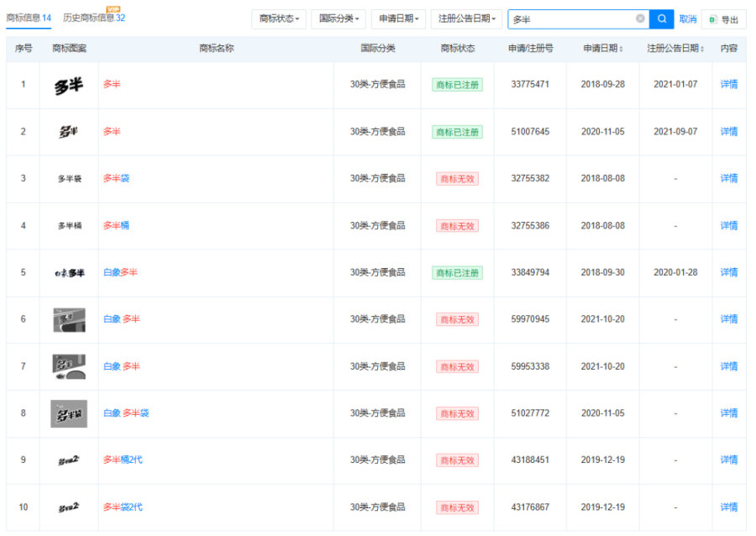756x536 pixels.
Task: Open the 白象 多半 logo thumbnail in row 6
Action: [69, 319]
